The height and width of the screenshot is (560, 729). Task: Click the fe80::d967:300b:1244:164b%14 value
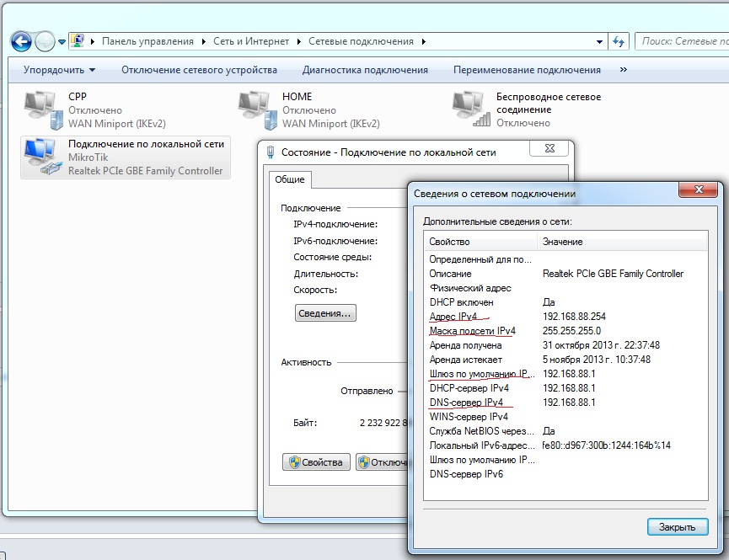coord(606,445)
